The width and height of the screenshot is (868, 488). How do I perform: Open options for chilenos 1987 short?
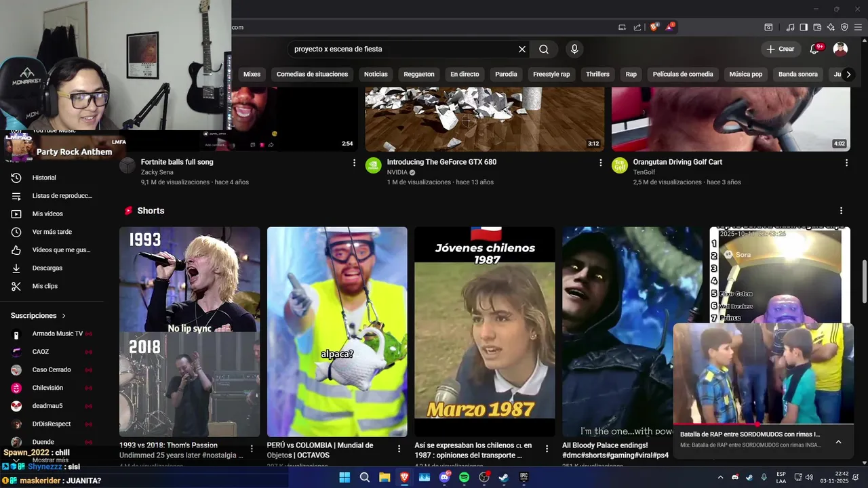tap(547, 449)
